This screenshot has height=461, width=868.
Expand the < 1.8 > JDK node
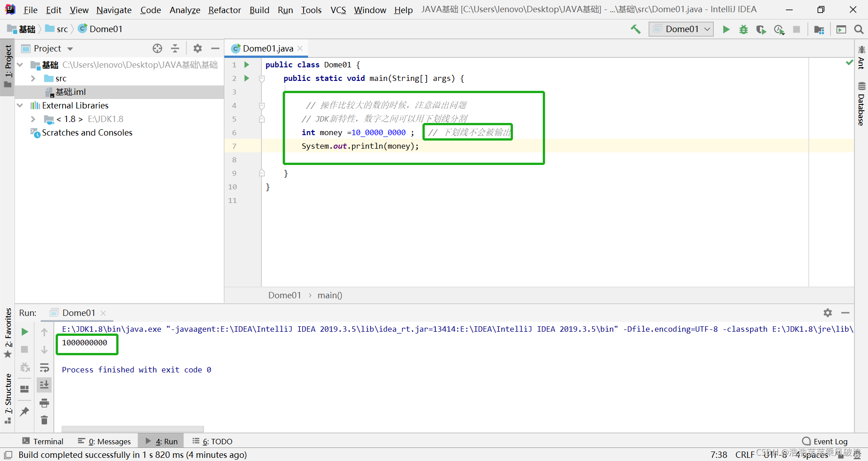(x=33, y=119)
